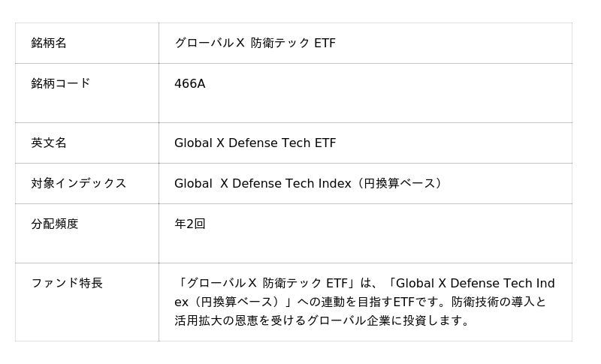Click the 銘柄コード label cell
This screenshot has width=601, height=364.
(60, 83)
